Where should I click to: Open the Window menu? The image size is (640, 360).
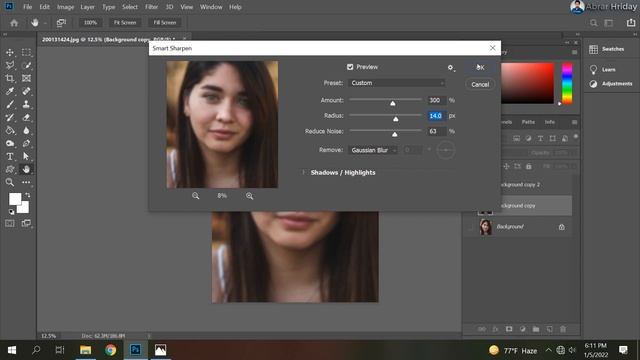coord(211,7)
